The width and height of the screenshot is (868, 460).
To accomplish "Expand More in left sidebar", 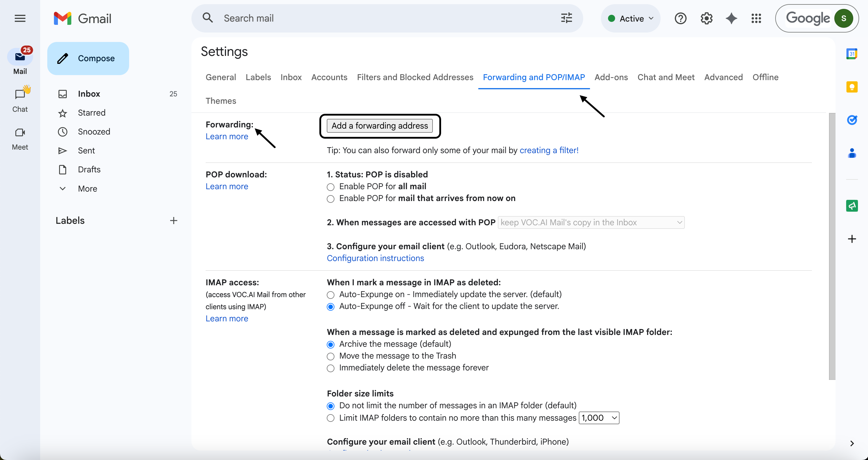I will coord(87,189).
